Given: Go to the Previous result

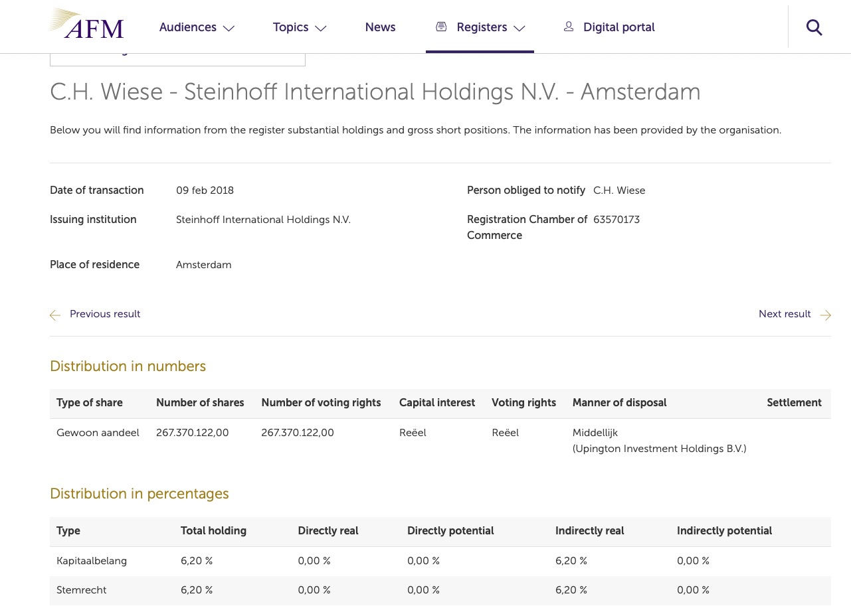Looking at the screenshot, I should tap(105, 314).
